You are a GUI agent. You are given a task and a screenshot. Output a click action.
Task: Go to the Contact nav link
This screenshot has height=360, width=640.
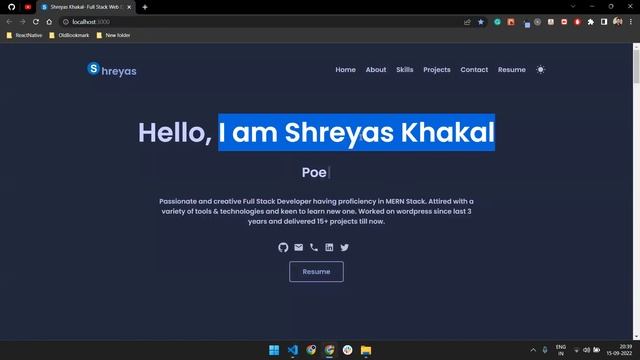tap(474, 70)
